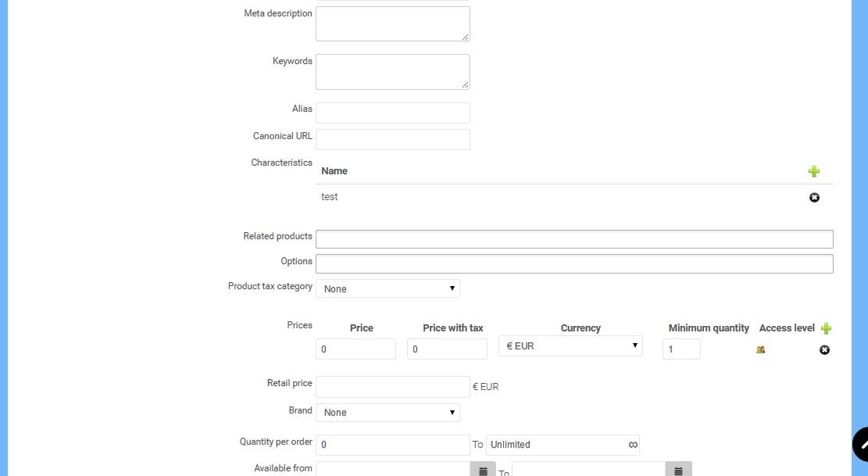Screen dimensions: 868x476
Task: Focus the Retail price input
Action: pyautogui.click(x=392, y=386)
